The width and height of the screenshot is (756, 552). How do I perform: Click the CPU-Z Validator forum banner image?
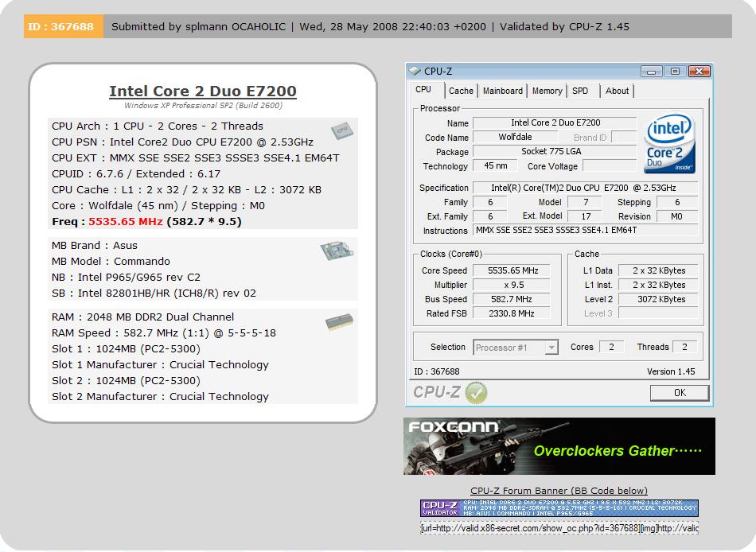pyautogui.click(x=559, y=508)
